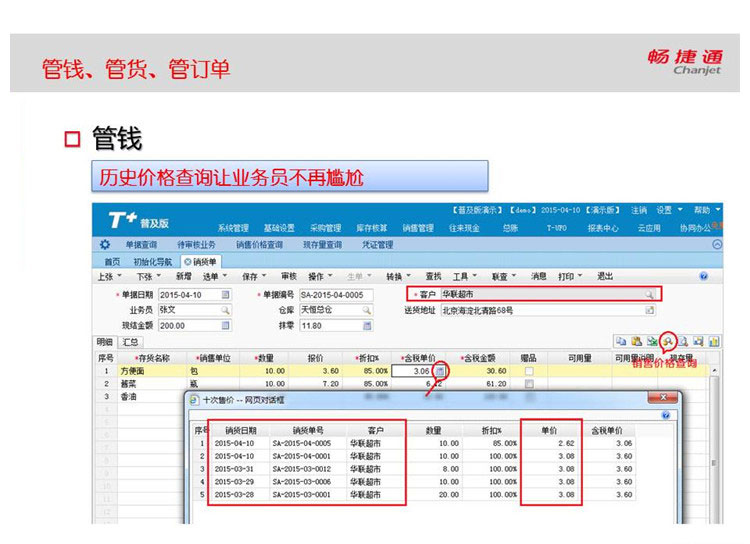750x544 pixels.
Task: Open the 待审核业务 shortcut link
Action: click(197, 244)
